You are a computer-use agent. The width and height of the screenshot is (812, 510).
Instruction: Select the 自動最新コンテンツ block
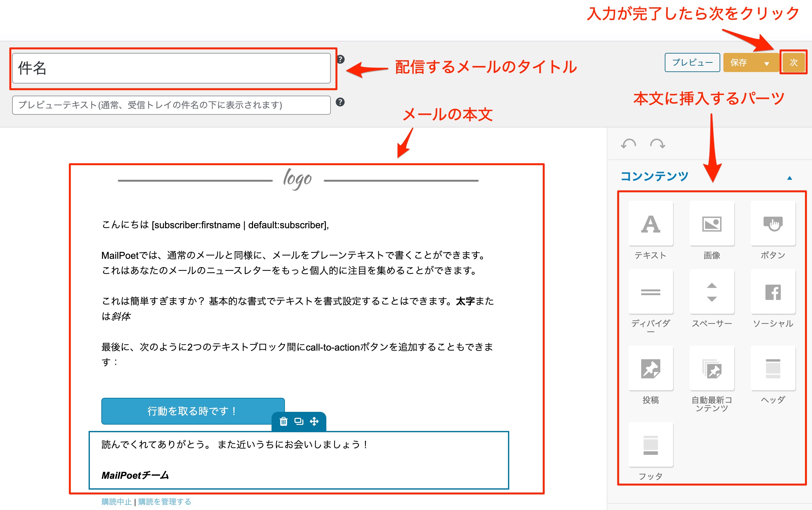click(712, 369)
